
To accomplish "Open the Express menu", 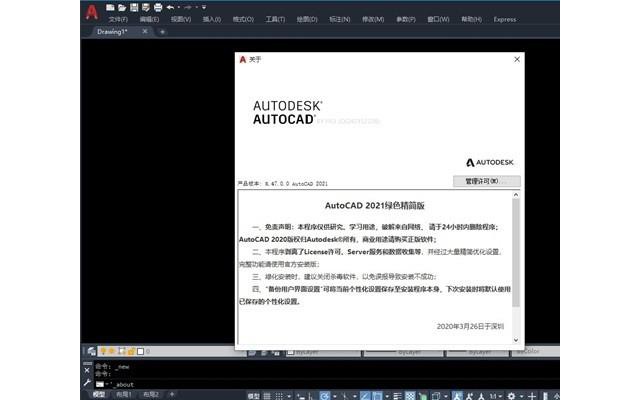I will point(505,19).
